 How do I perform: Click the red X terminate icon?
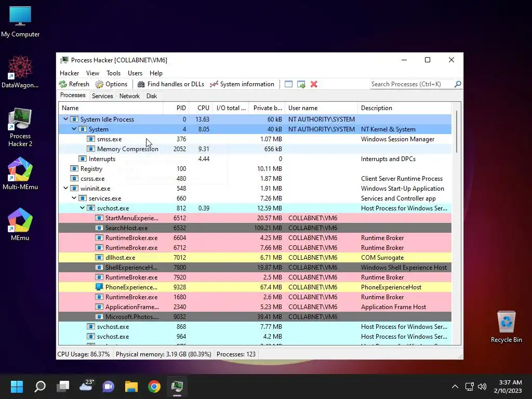(314, 84)
